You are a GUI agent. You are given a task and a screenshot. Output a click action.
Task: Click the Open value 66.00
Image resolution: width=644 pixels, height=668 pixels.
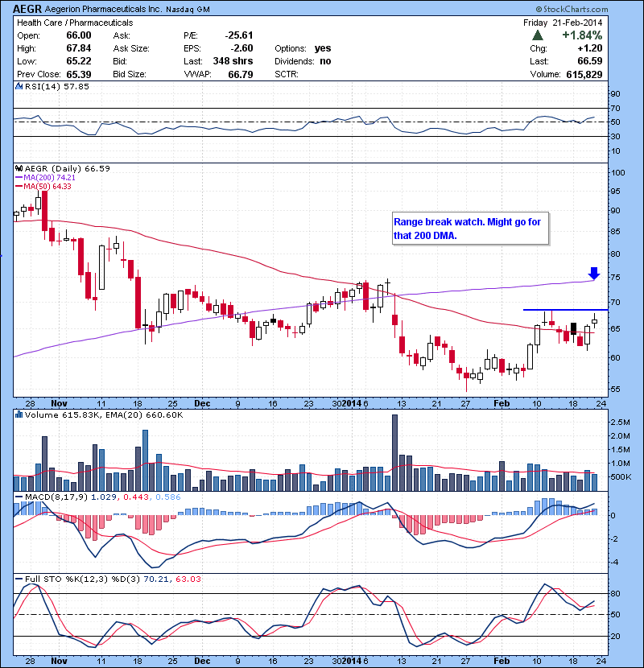[x=79, y=35]
